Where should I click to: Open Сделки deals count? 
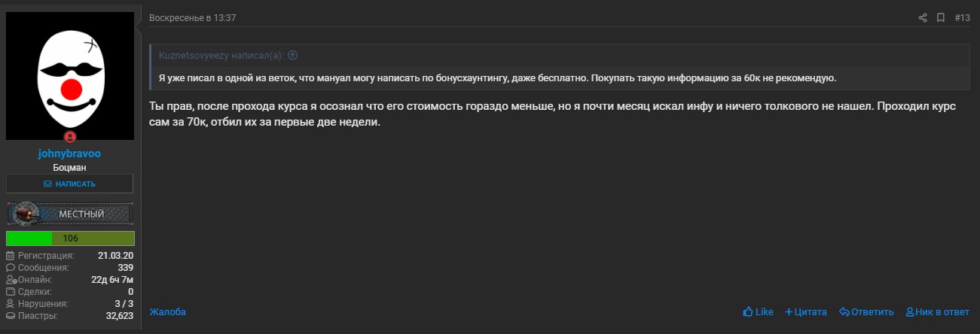(130, 292)
